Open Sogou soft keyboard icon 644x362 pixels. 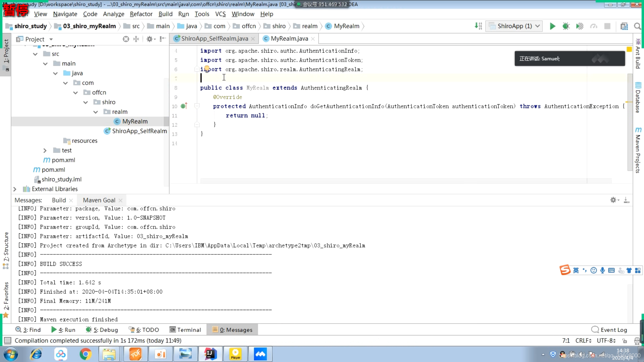click(611, 270)
